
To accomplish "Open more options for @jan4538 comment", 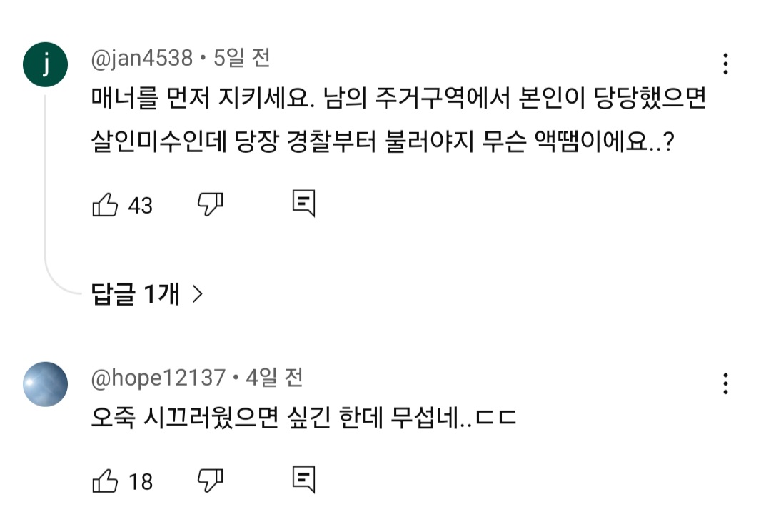I will click(x=725, y=64).
